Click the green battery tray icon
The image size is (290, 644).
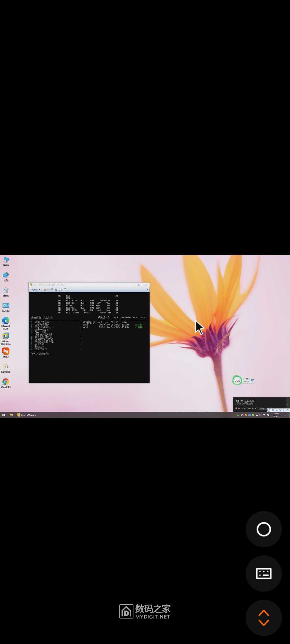(238, 415)
